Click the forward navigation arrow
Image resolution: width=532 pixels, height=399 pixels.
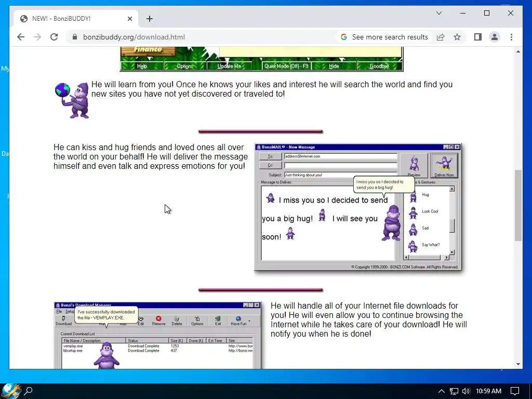(37, 37)
